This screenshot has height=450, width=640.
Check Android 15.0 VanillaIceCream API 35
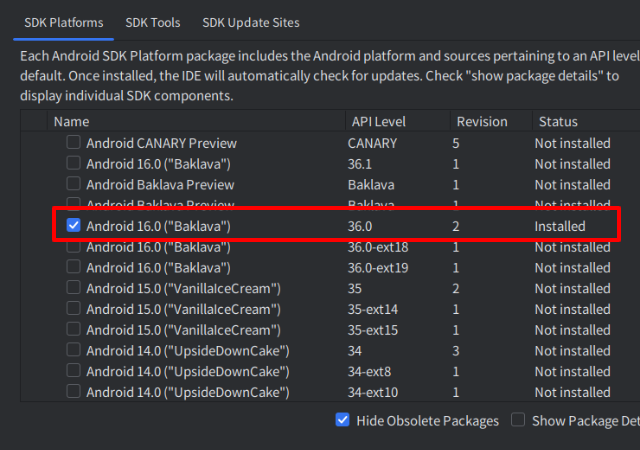[74, 289]
